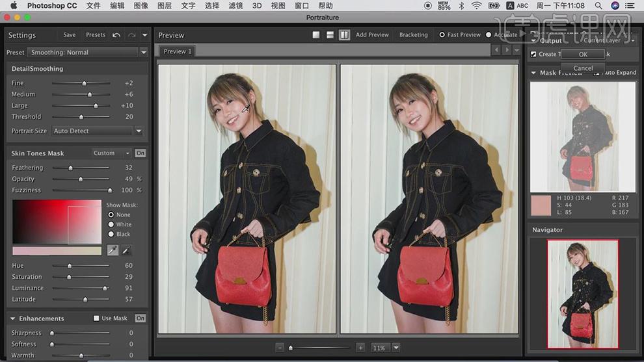Open the Settings panel menu arrow

click(x=144, y=35)
